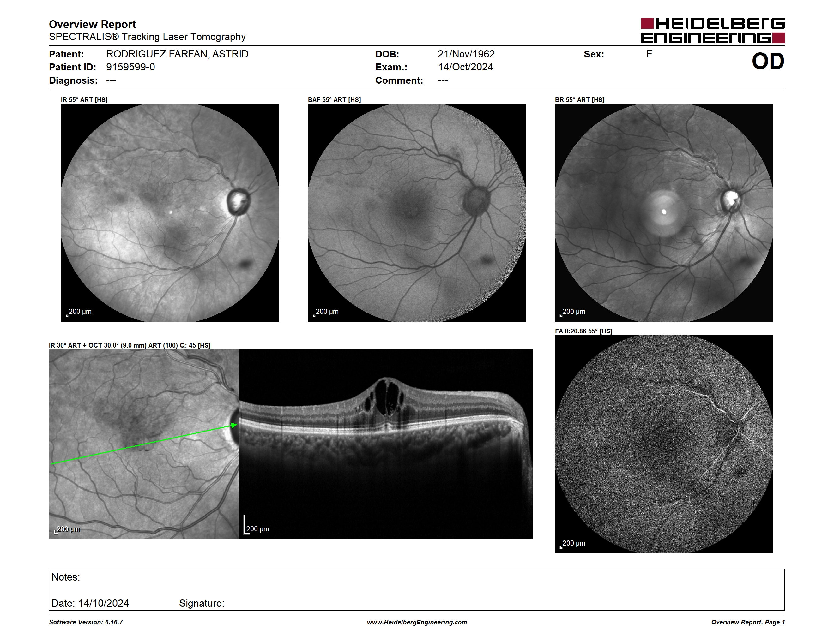Click the Date: 14/10/2024 entry

coord(90,603)
